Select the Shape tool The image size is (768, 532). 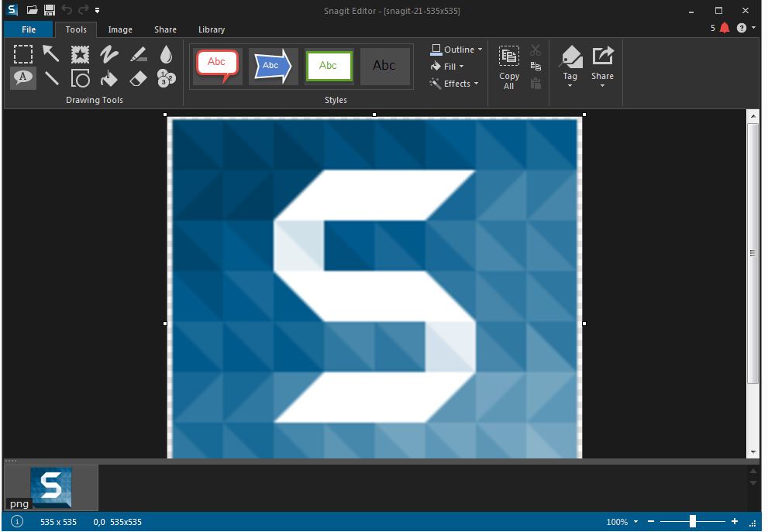point(81,78)
